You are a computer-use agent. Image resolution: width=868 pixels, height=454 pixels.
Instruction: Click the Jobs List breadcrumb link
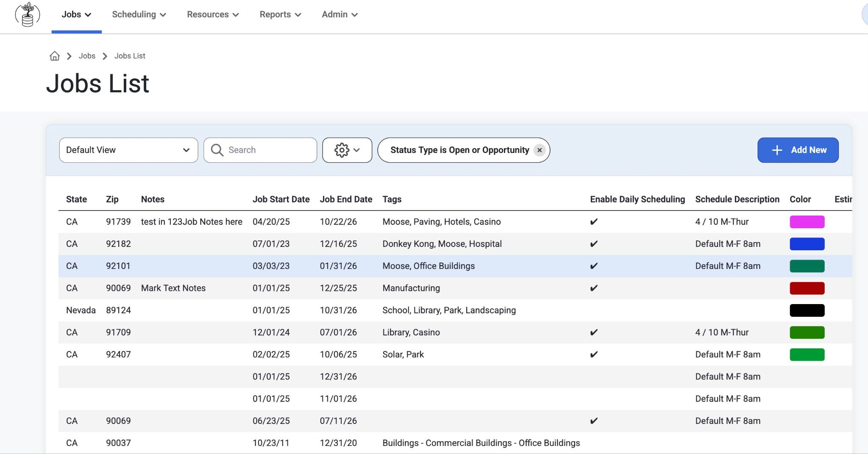tap(130, 56)
